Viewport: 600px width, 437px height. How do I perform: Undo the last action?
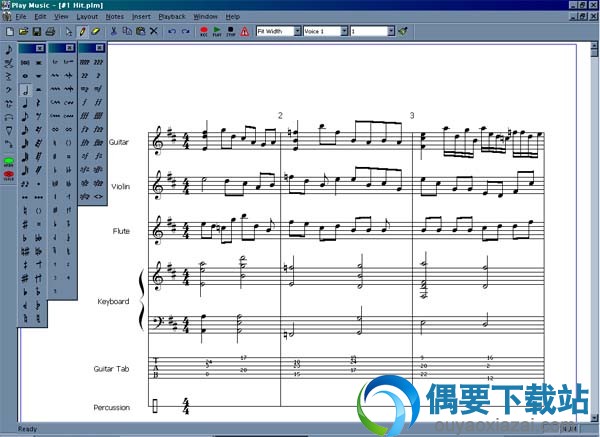(172, 31)
